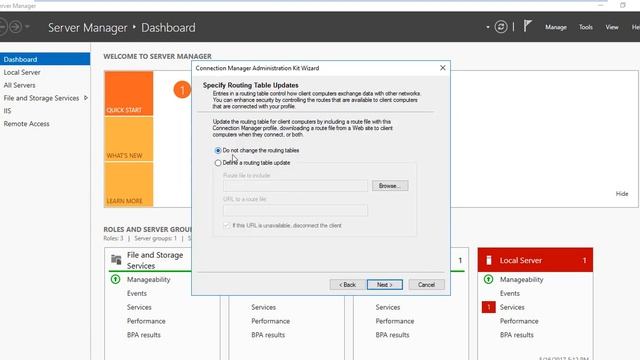The image size is (640, 360).
Task: Click the Browse button
Action: 390,186
